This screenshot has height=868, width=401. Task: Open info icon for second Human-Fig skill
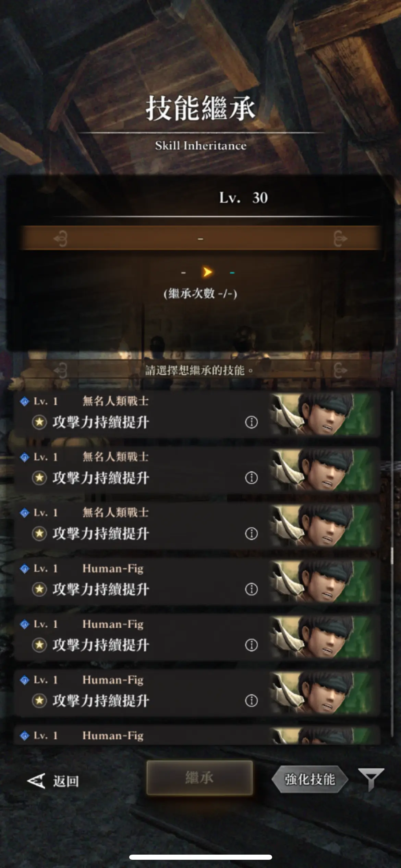251,645
